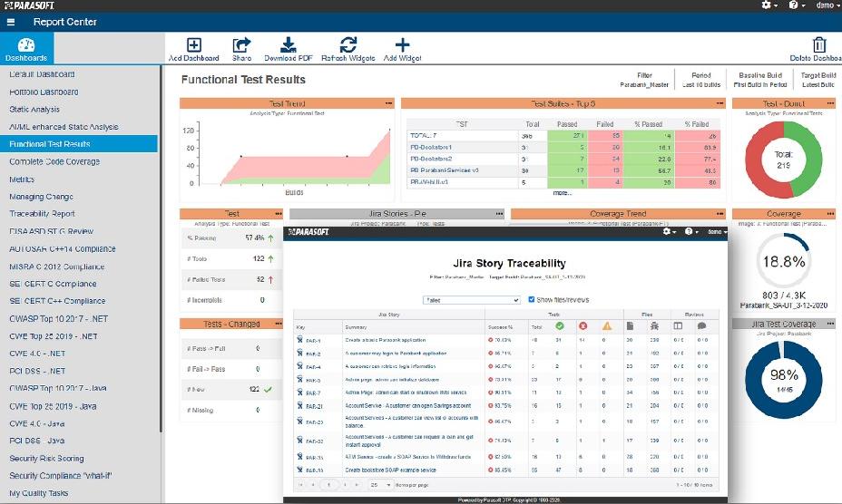Open the hamburger menu beside Report Center
This screenshot has height=504, width=842.
click(x=11, y=22)
